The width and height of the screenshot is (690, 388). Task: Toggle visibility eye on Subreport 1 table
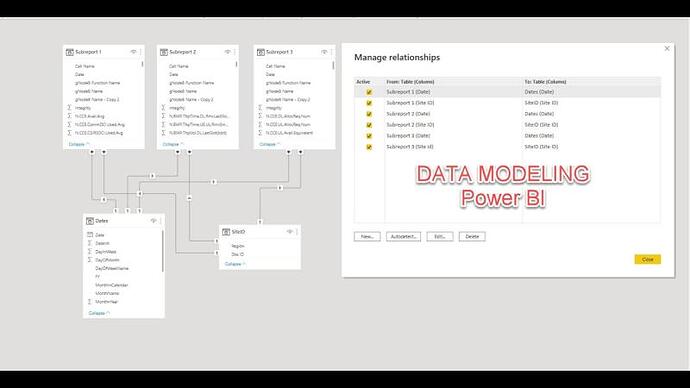click(133, 52)
